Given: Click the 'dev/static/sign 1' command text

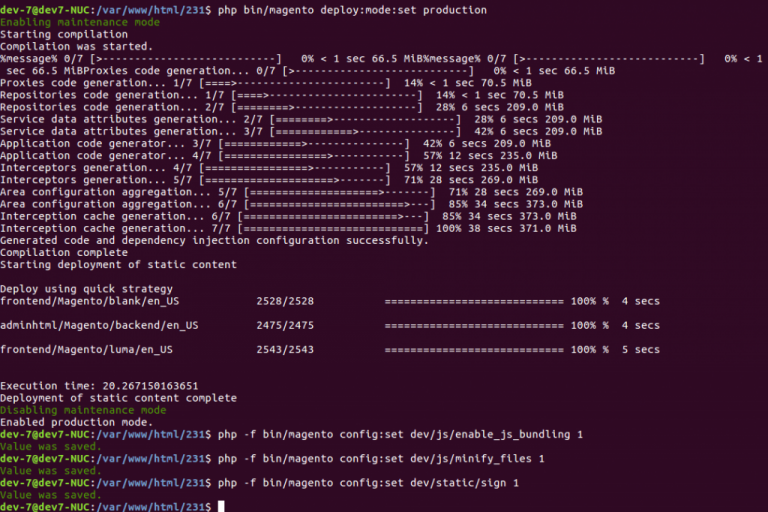Looking at the screenshot, I should 464,483.
